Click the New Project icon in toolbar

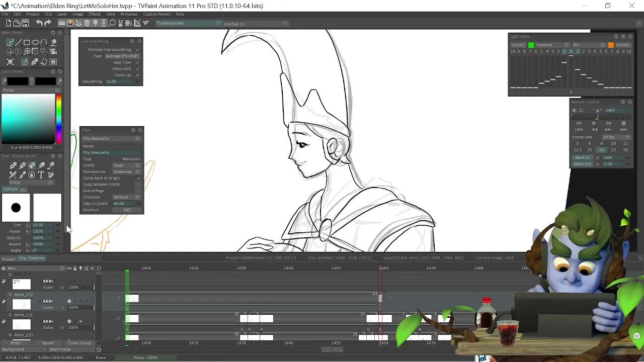point(8,23)
